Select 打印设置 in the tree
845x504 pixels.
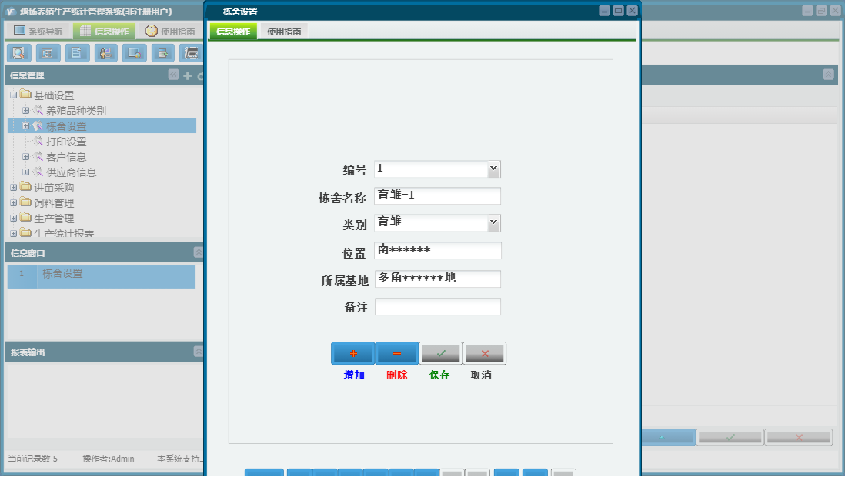(66, 142)
